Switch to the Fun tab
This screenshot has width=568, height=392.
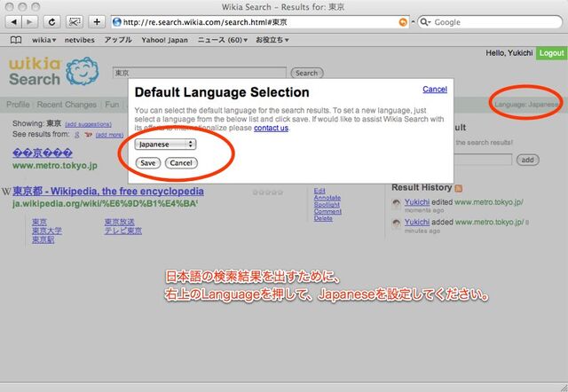pos(112,105)
